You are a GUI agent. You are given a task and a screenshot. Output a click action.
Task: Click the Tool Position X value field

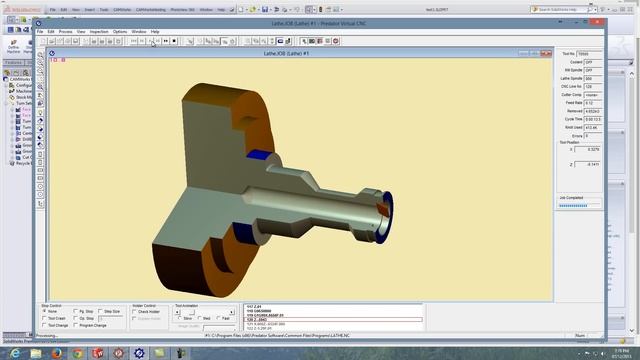coord(588,149)
